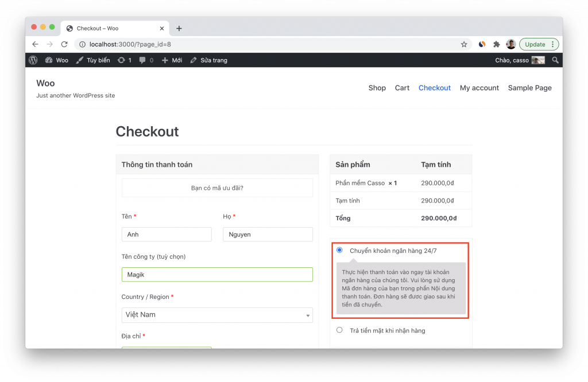Open the Country / Region dropdown
This screenshot has height=382, width=588.
click(217, 315)
